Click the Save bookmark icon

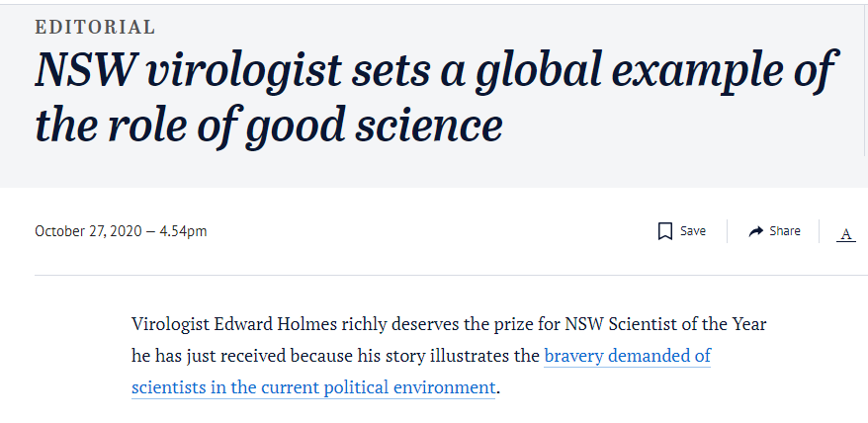(665, 231)
